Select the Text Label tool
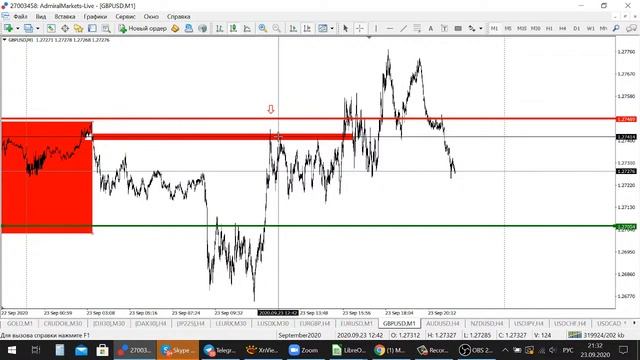This screenshot has width=640, height=360. [x=444, y=28]
